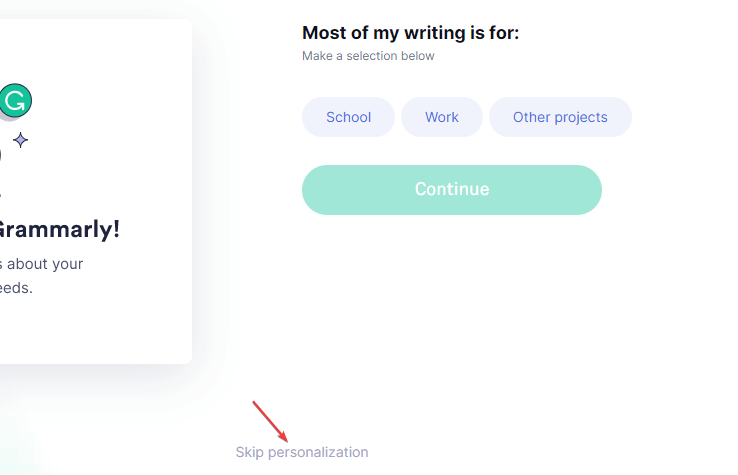Click the word 'projects' in the rightmost pill
The height and width of the screenshot is (475, 738).
click(581, 118)
